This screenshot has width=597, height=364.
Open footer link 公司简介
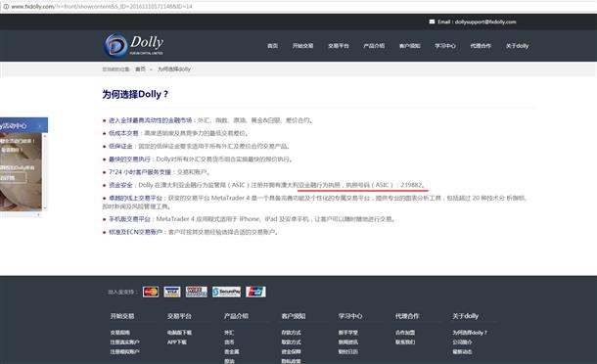[x=462, y=342]
